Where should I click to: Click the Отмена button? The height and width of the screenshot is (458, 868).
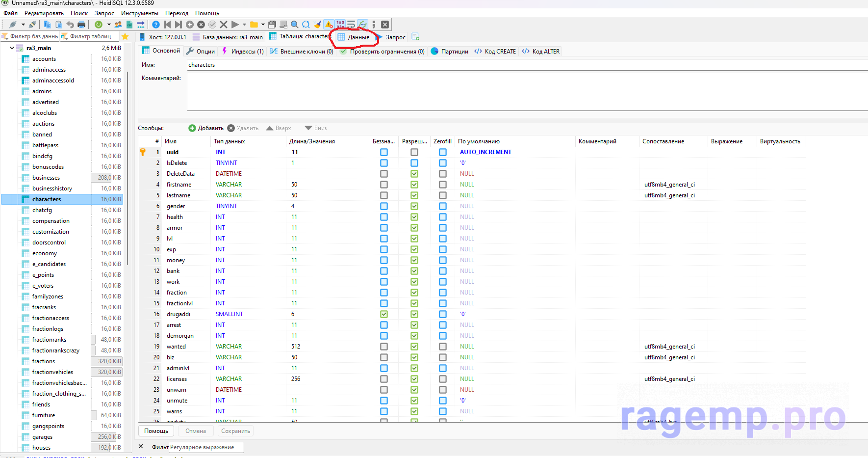click(196, 431)
